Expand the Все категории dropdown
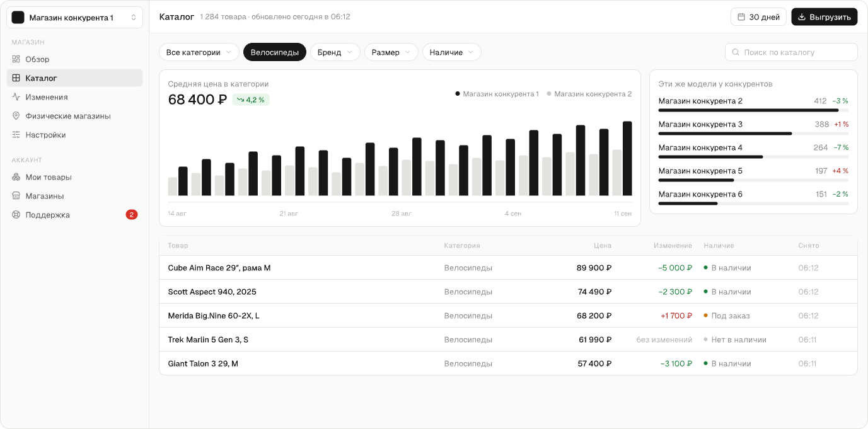This screenshot has width=868, height=429. [199, 52]
